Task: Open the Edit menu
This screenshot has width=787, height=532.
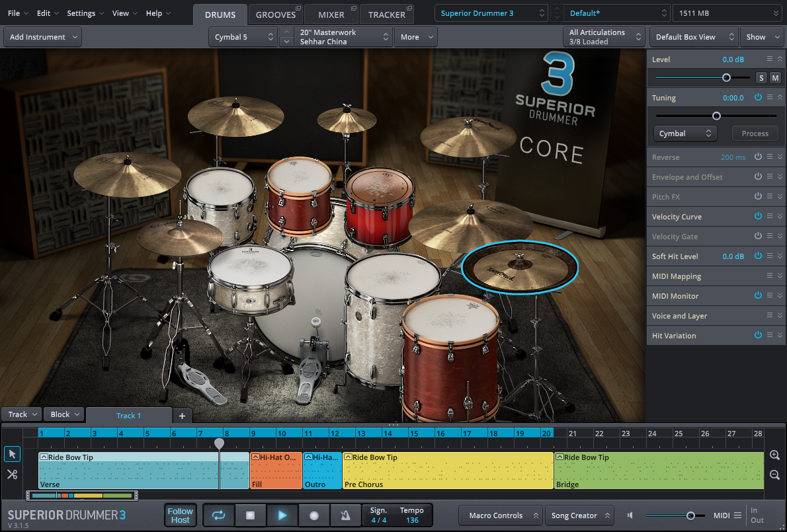Action: (48, 13)
